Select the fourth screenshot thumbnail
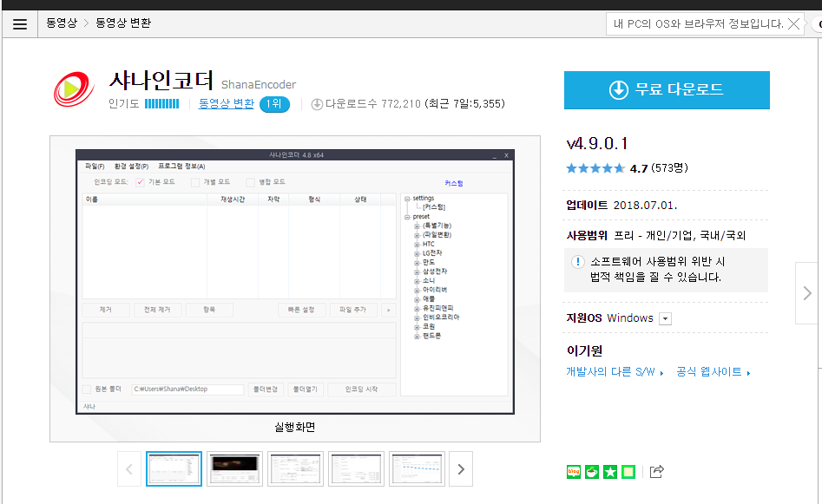Screen dimensions: 822x504 click(x=357, y=469)
